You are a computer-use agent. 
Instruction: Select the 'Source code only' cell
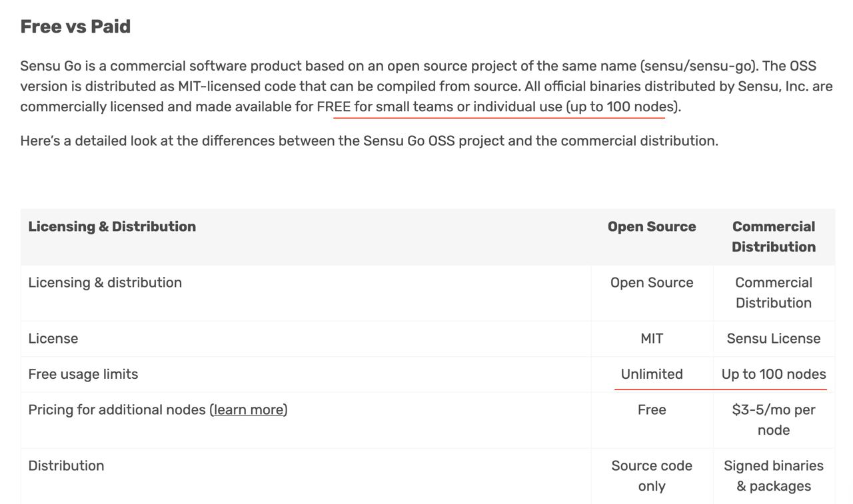(x=652, y=476)
